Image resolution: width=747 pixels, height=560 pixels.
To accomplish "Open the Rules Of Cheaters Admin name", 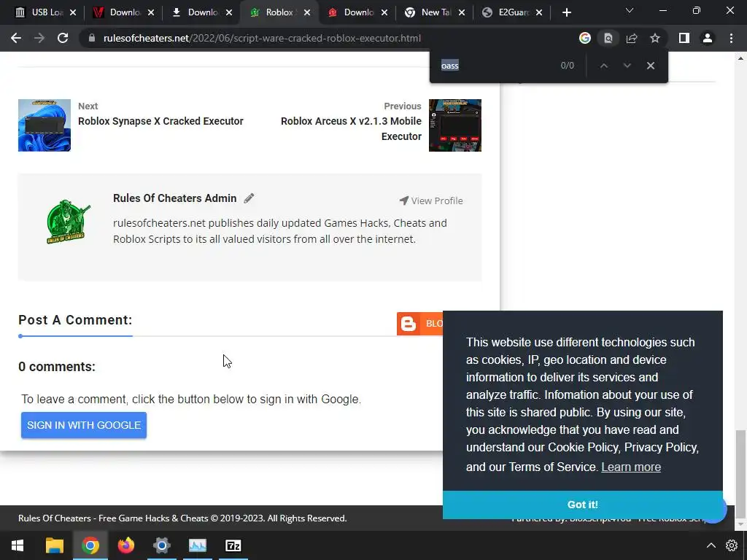I will click(x=174, y=198).
